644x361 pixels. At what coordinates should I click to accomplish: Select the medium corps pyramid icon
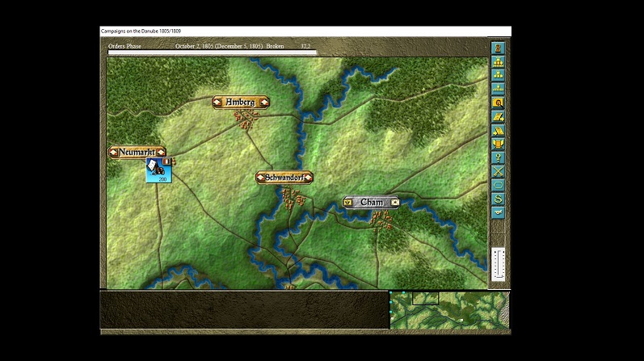(498, 76)
